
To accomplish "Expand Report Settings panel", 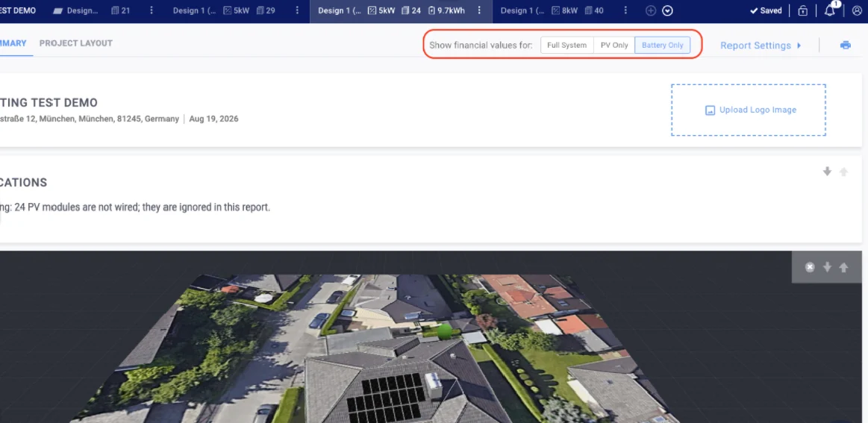I will pyautogui.click(x=761, y=46).
